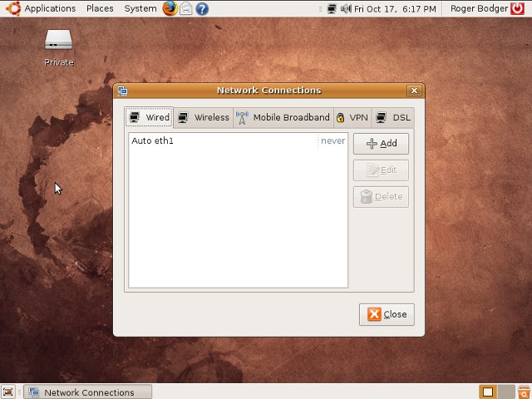Screen dimensions: 532x399
Task: Select the Auto eth1 connection row
Action: point(239,140)
